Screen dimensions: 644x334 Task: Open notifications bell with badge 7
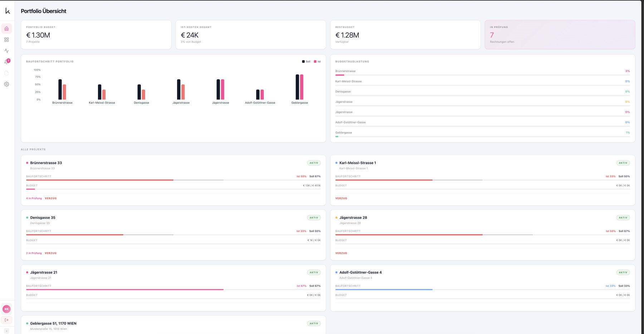pos(6,62)
